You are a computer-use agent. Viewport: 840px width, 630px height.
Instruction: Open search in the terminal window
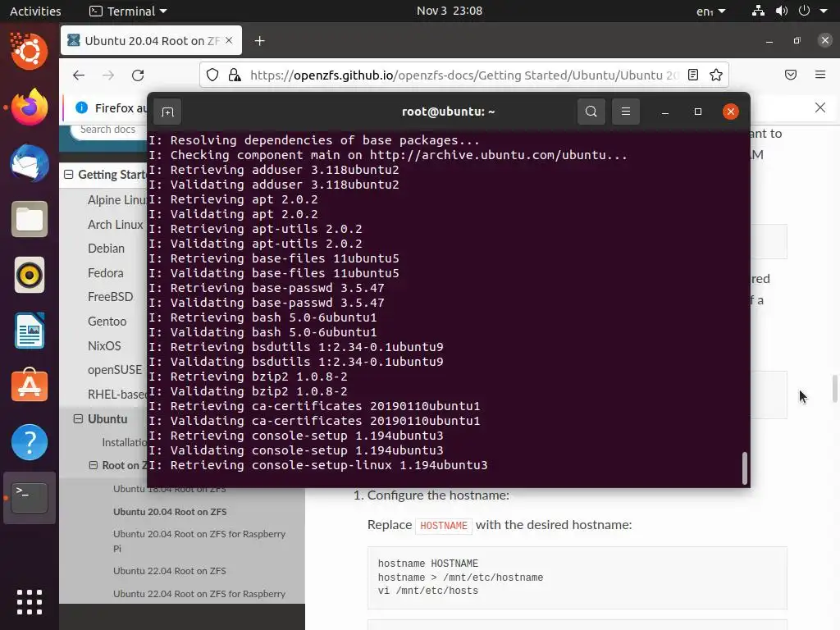(591, 112)
